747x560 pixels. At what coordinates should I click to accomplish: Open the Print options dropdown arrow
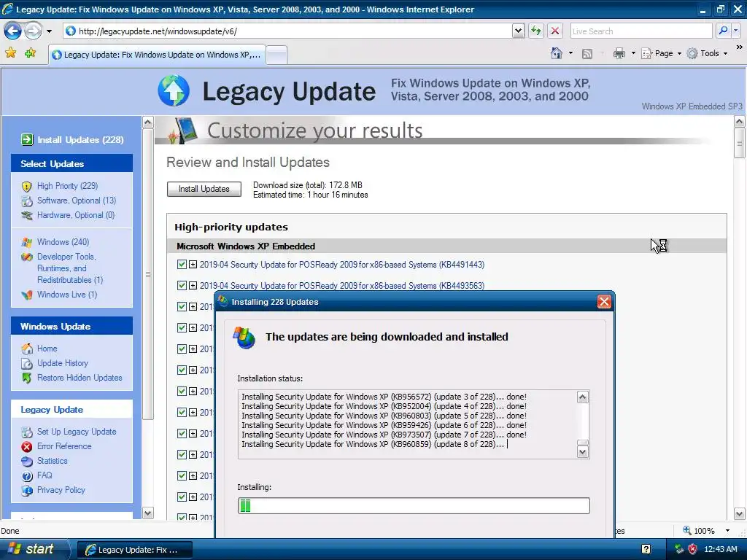click(633, 53)
